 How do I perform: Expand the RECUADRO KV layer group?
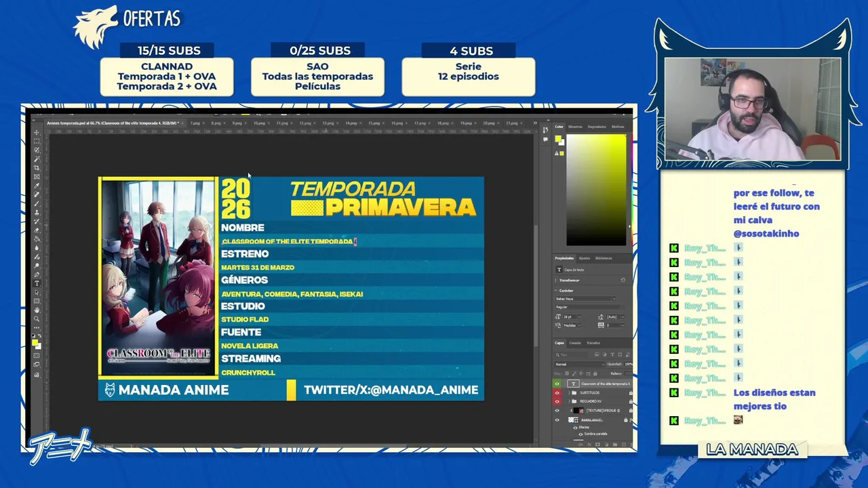click(x=569, y=401)
